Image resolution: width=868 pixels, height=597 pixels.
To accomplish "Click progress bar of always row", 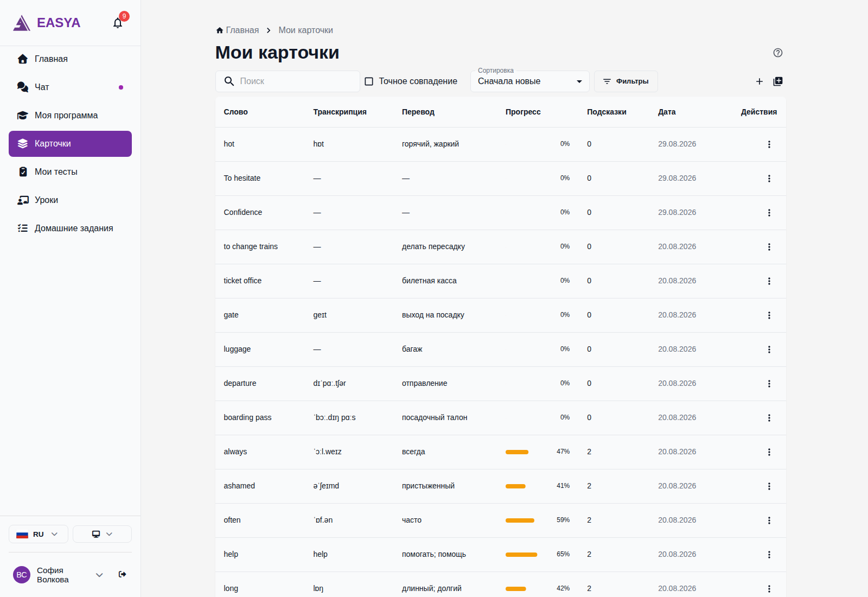I will [517, 452].
